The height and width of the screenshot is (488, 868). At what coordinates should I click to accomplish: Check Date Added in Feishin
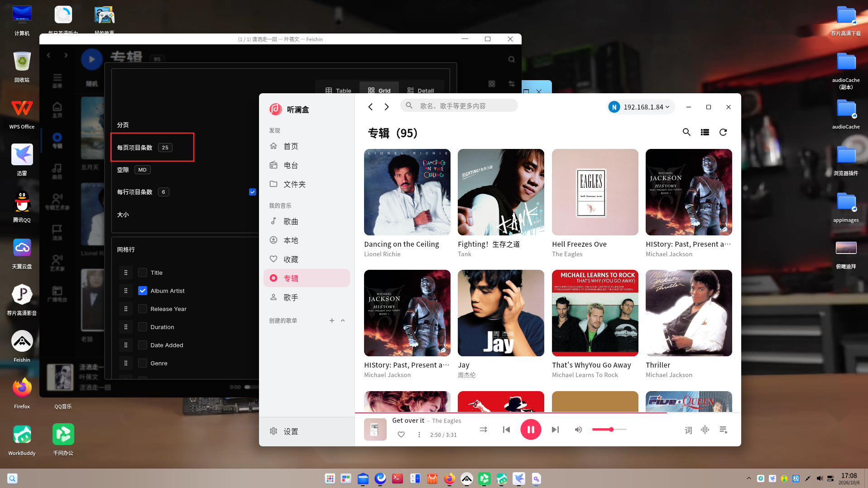(x=143, y=345)
